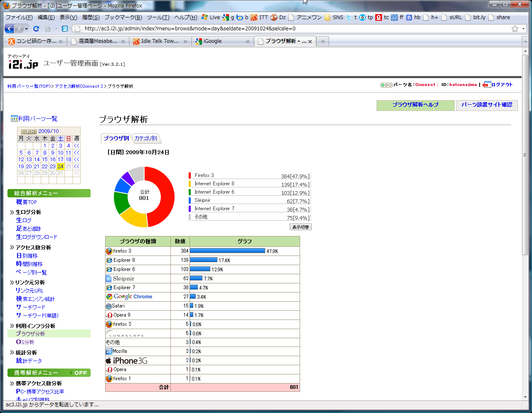The width and height of the screenshot is (532, 413).
Task: Open the tab list dropdown arrow
Action: click(525, 42)
